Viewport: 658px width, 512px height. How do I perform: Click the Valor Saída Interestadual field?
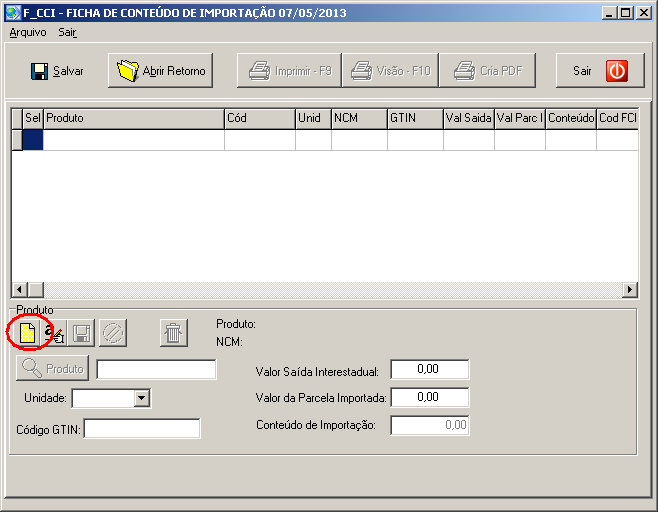(x=430, y=369)
